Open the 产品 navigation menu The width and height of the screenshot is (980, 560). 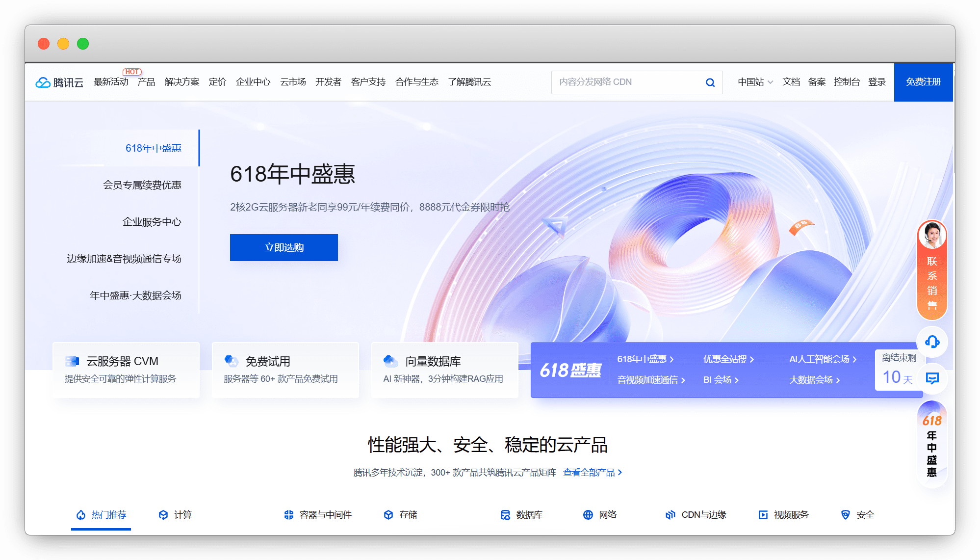click(x=146, y=82)
